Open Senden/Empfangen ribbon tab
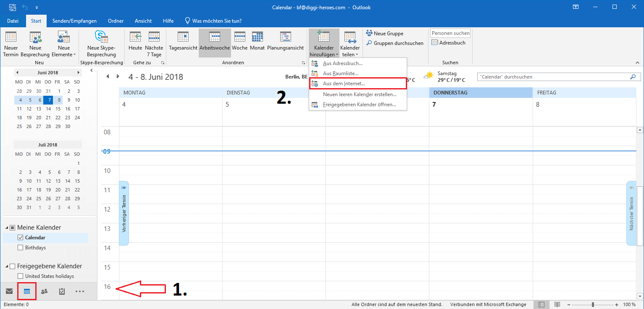 tap(74, 21)
